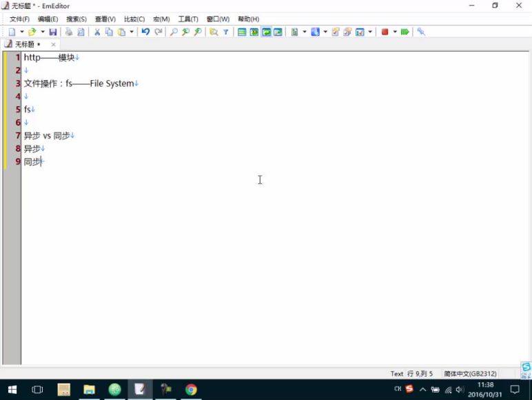Save the document with the floppy icon
Screen dimensions: 532x400
click(x=53, y=32)
